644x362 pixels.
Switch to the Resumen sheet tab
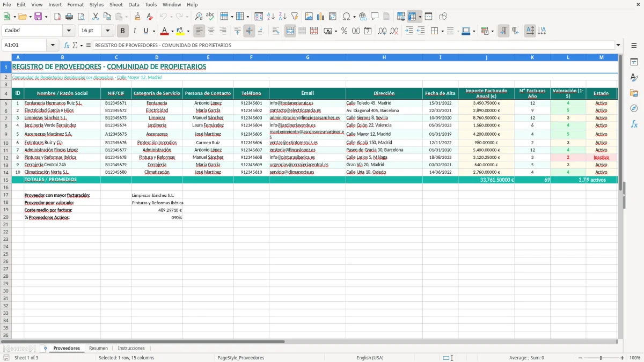(98, 348)
